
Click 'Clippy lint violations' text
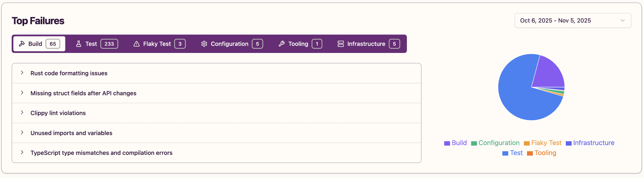coord(58,113)
